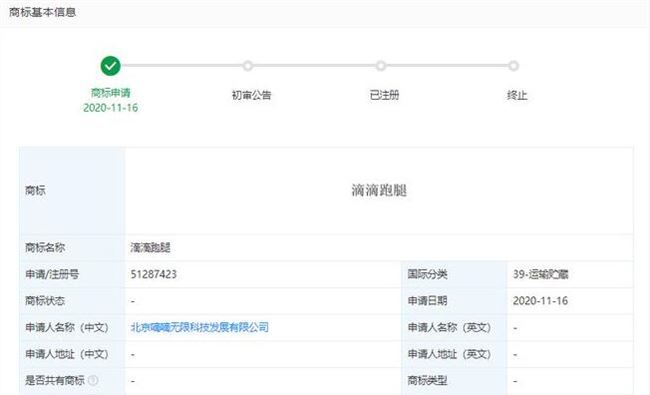Select the 终止 progress step marker
The height and width of the screenshot is (395, 650).
tap(514, 66)
